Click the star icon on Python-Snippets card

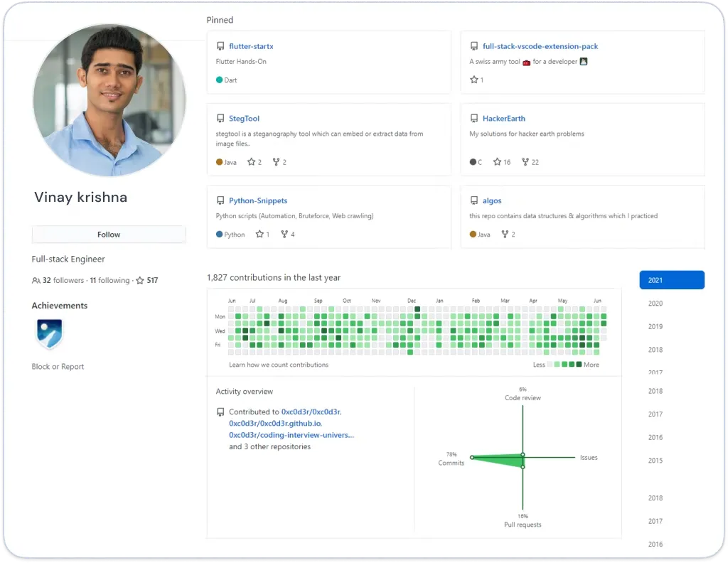click(259, 234)
